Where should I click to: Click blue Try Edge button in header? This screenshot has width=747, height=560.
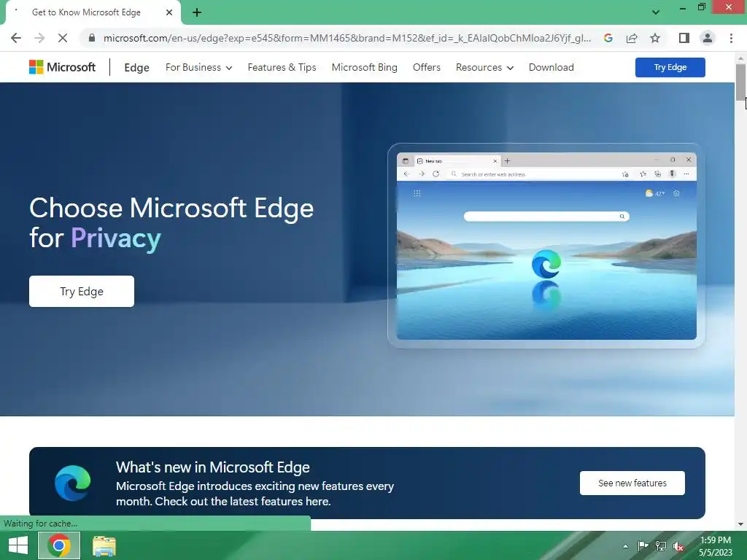pyautogui.click(x=670, y=67)
